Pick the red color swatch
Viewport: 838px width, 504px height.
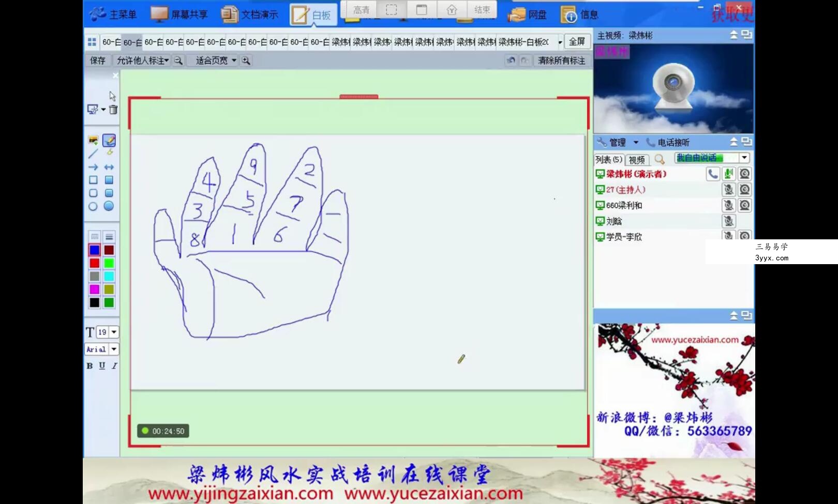(x=95, y=263)
